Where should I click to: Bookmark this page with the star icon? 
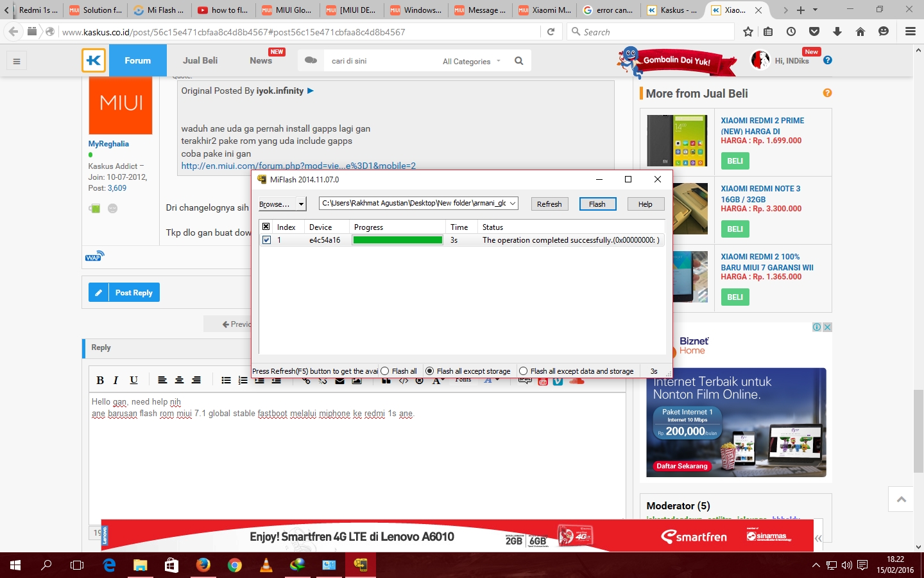tap(748, 31)
